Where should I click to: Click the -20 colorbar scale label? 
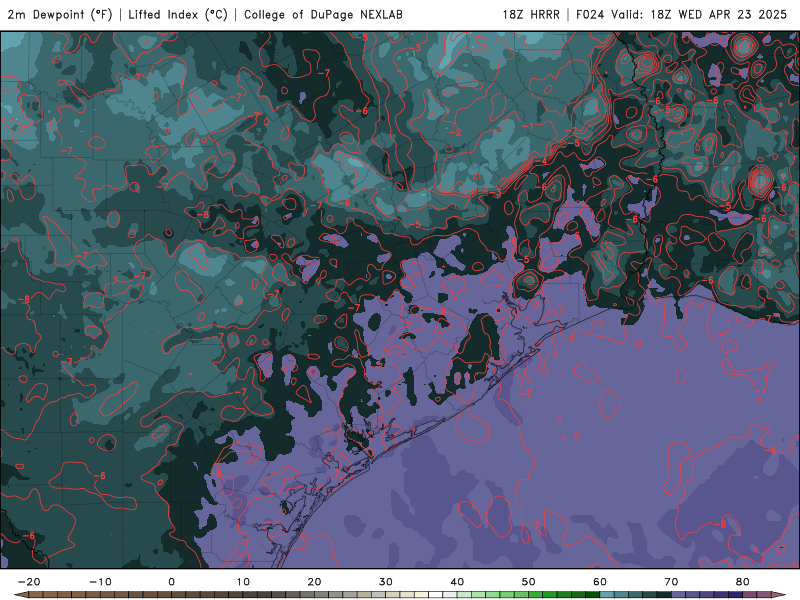pyautogui.click(x=29, y=582)
